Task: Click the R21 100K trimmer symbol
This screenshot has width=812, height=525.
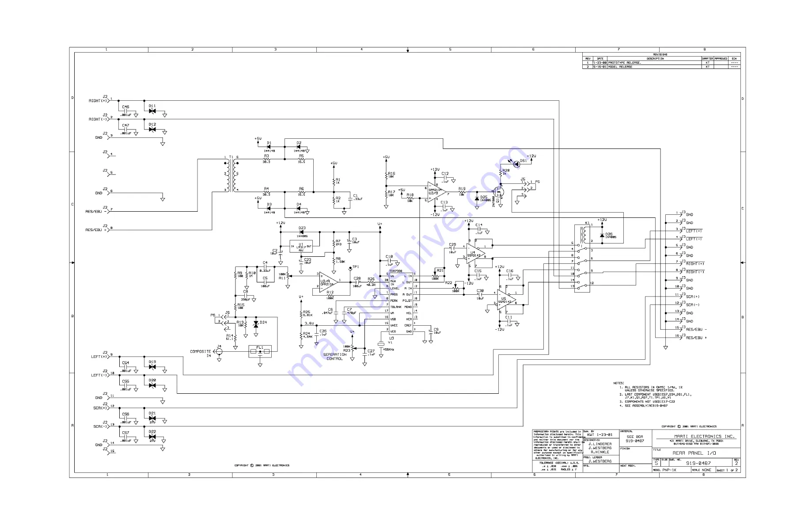Action: point(435,274)
